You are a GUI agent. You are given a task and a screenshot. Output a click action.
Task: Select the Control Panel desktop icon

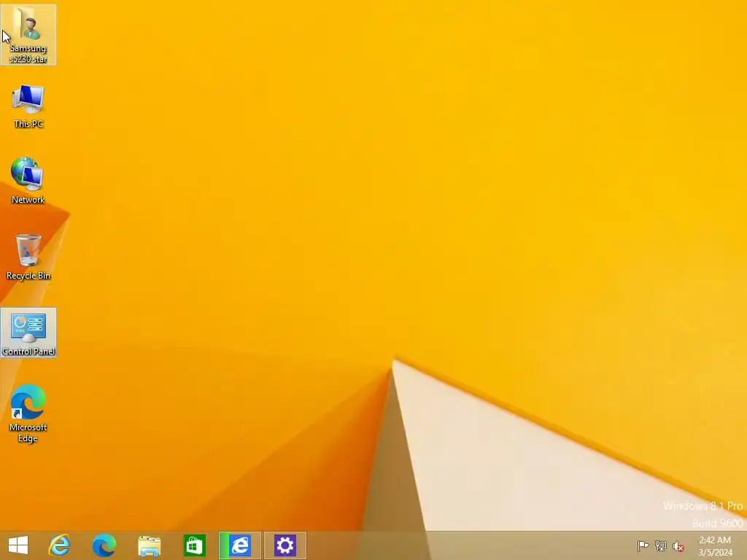(x=28, y=332)
